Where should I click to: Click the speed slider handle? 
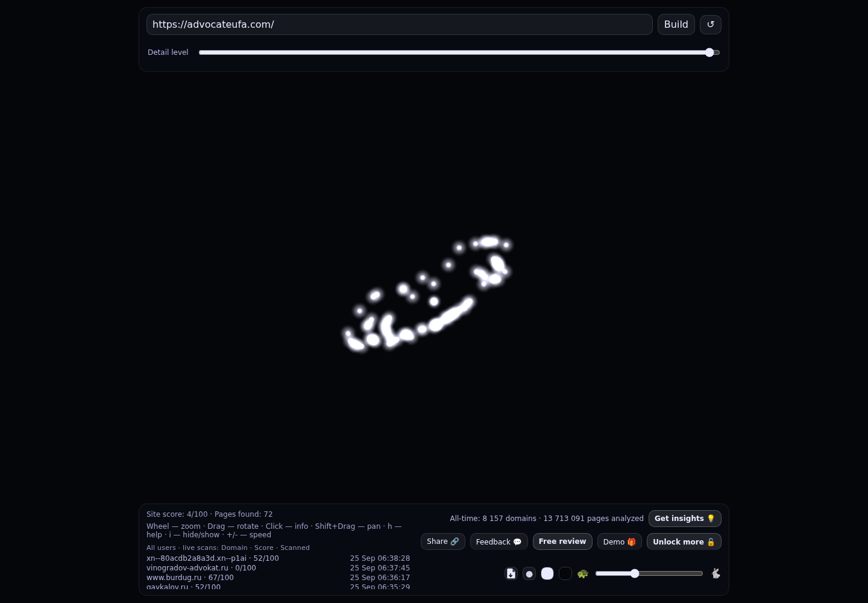click(635, 573)
